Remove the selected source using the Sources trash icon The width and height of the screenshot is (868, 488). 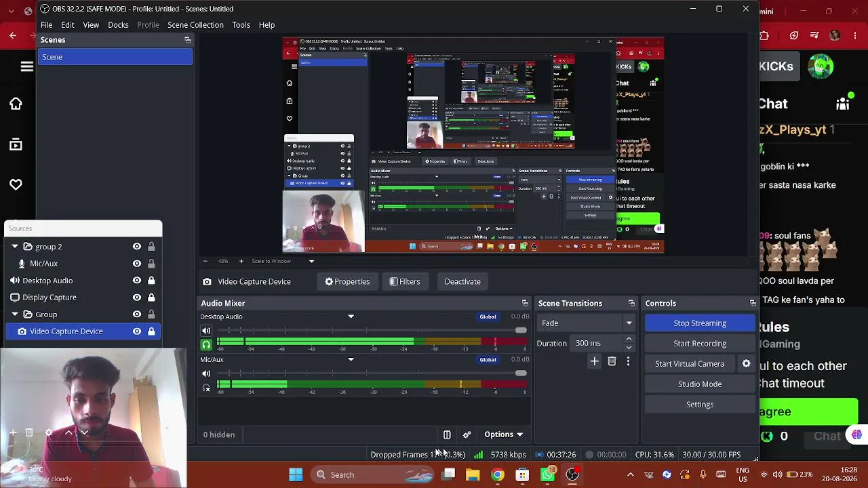coord(29,432)
